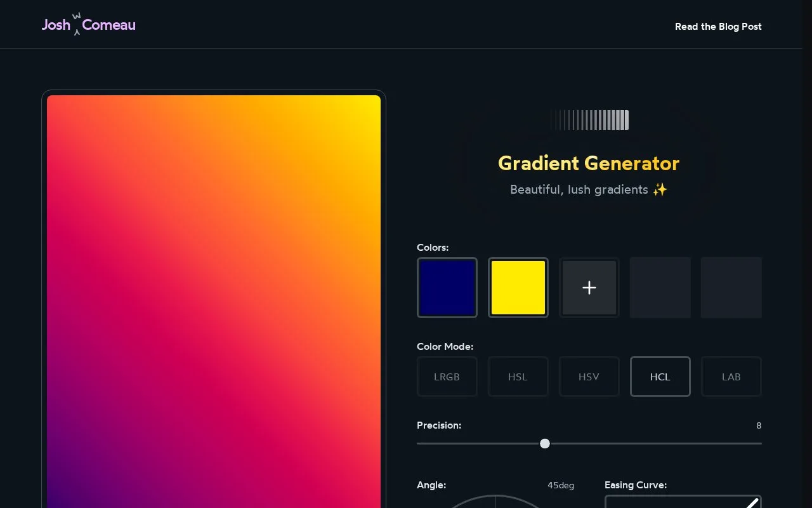This screenshot has height=508, width=812.
Task: Open the Josh Comeau logo homepage link
Action: tap(89, 25)
